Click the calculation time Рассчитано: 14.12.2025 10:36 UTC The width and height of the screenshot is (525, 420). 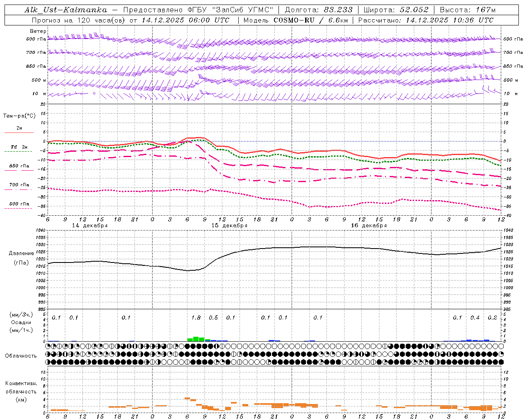(x=426, y=20)
